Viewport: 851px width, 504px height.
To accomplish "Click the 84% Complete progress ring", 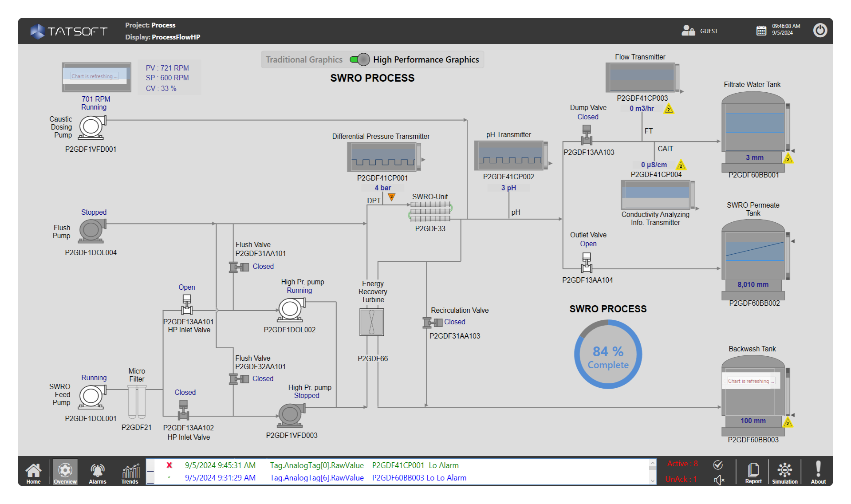I will (x=608, y=354).
